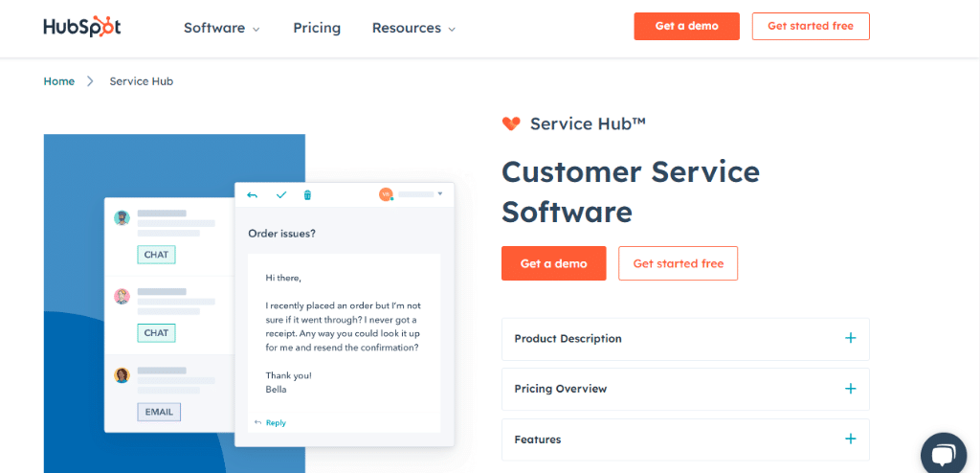Click the second CHAT tag
980x473 pixels.
(x=156, y=333)
